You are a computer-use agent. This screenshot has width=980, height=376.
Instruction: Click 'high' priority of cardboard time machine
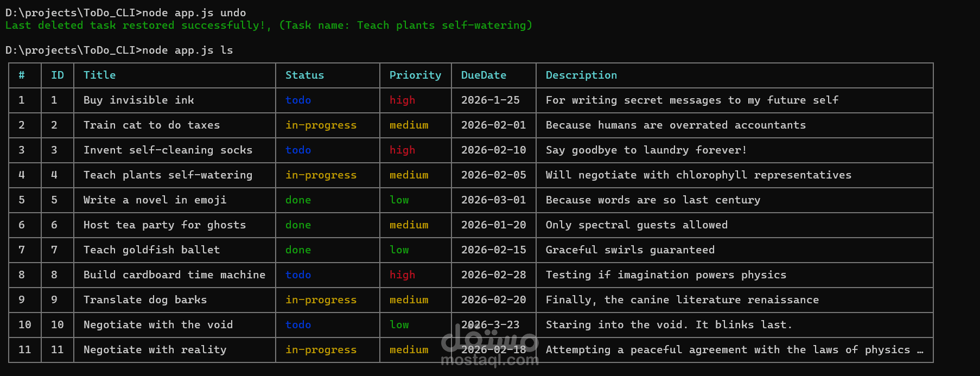tap(402, 275)
